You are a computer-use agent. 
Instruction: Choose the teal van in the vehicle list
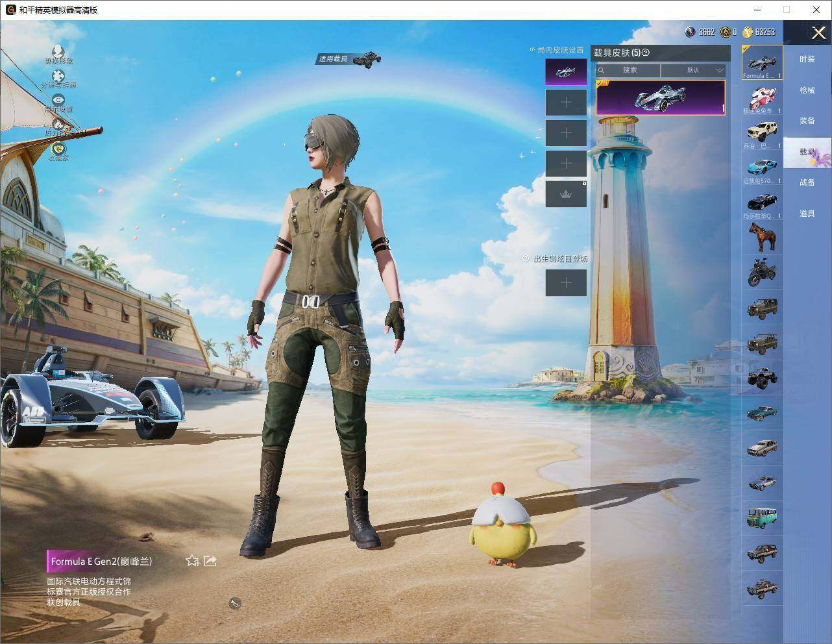click(762, 517)
